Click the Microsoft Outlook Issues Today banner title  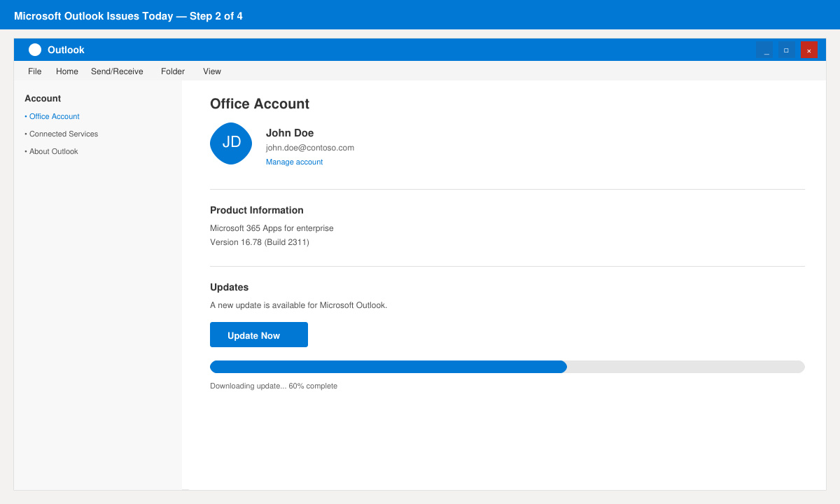[128, 15]
